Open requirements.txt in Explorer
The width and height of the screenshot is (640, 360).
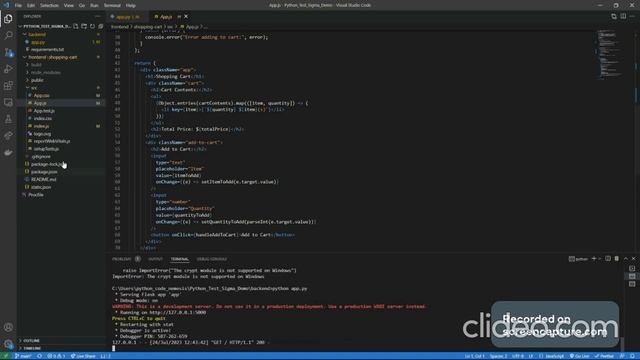point(61,49)
